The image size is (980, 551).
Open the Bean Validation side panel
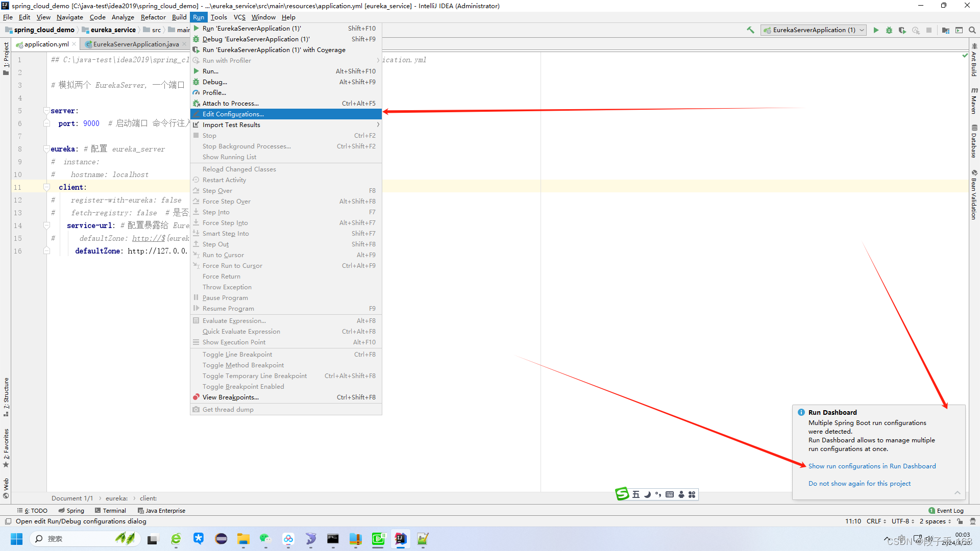[x=974, y=195]
